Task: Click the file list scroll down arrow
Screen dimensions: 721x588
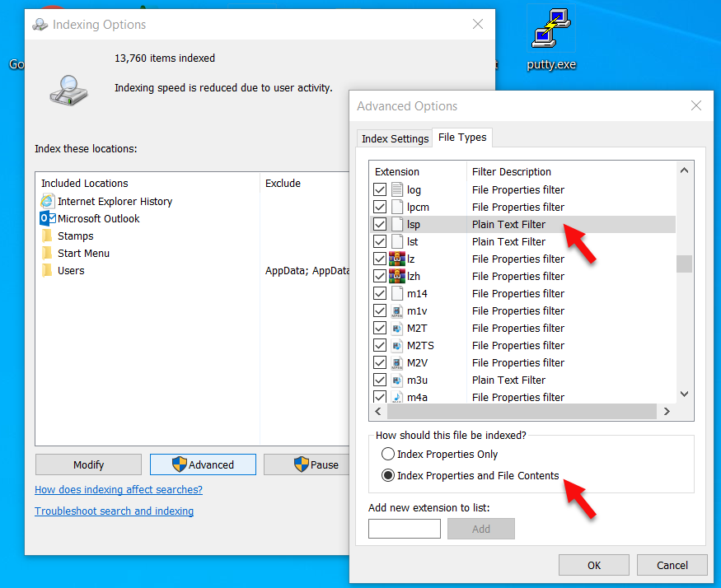Action: [684, 394]
